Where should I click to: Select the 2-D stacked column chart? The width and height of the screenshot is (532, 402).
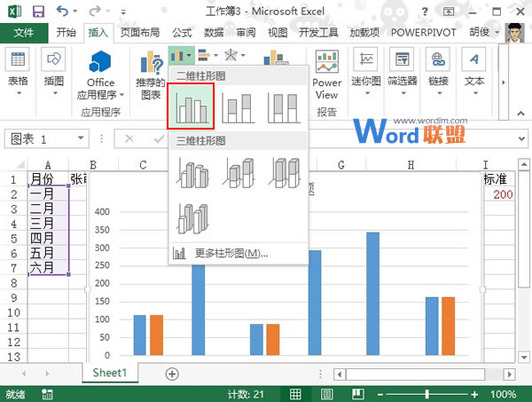click(x=238, y=107)
